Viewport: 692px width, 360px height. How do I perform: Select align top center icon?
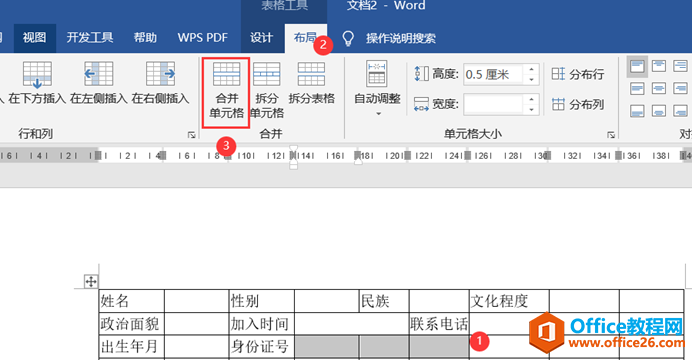click(659, 67)
